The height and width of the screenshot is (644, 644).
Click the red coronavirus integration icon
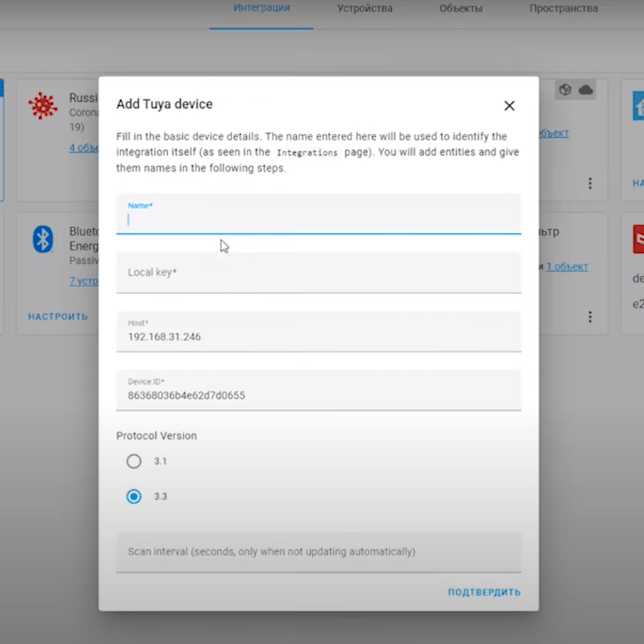43,106
